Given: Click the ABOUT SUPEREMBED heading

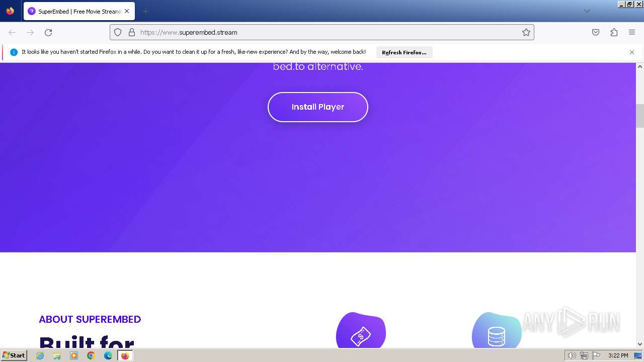Looking at the screenshot, I should point(90,319).
